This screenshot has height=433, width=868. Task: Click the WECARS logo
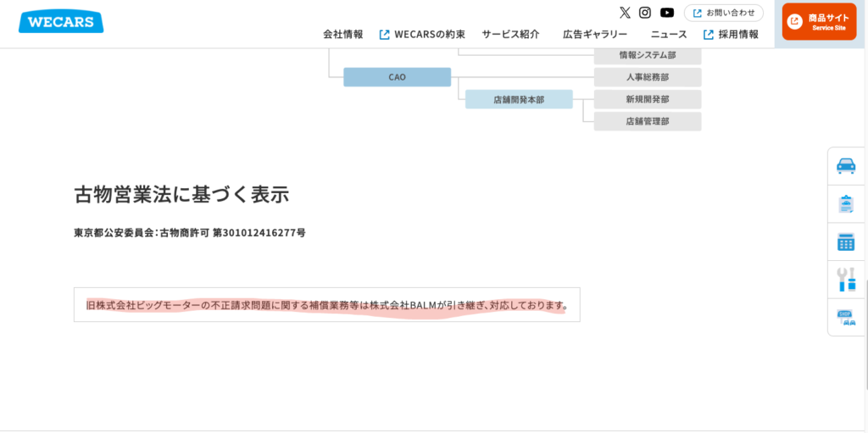point(60,22)
